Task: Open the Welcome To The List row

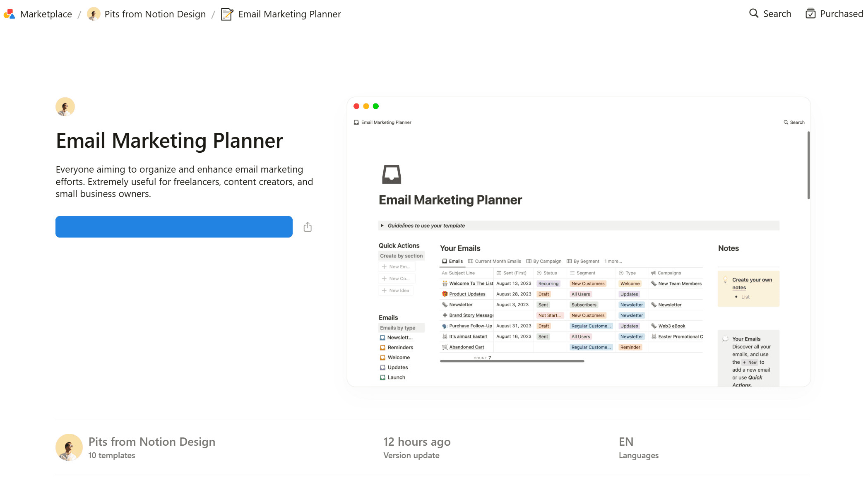Action: [471, 283]
